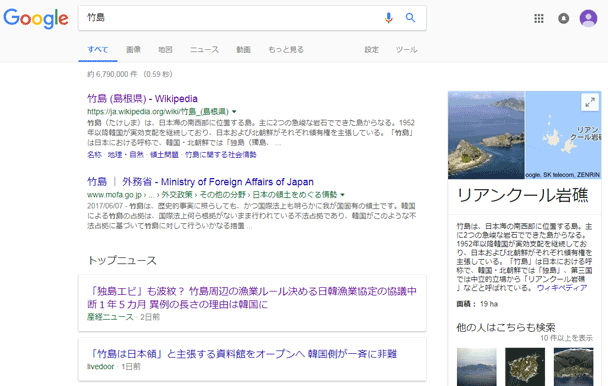Click the magnifying glass search button
This screenshot has height=386, width=608.
click(x=410, y=18)
